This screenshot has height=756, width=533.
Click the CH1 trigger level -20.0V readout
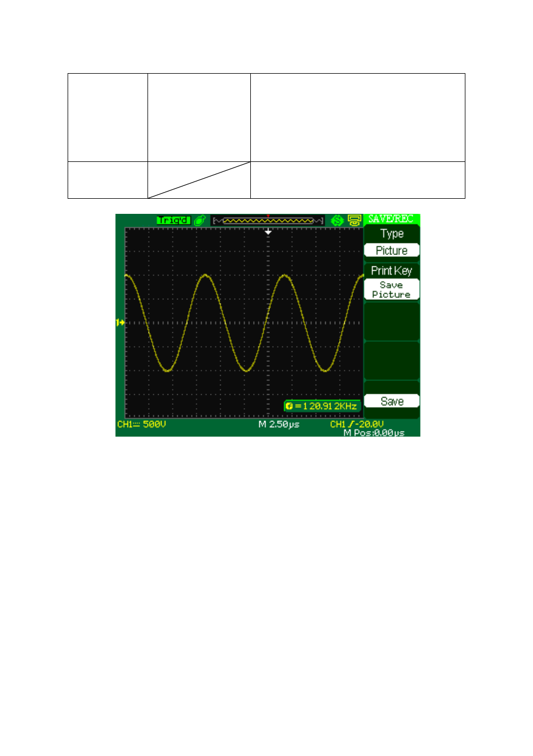coord(357,424)
